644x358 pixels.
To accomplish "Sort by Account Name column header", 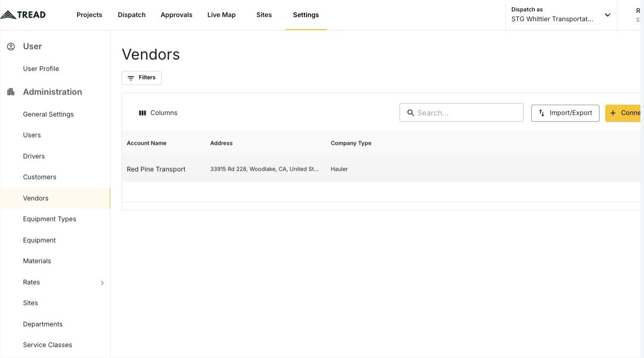I will (147, 143).
